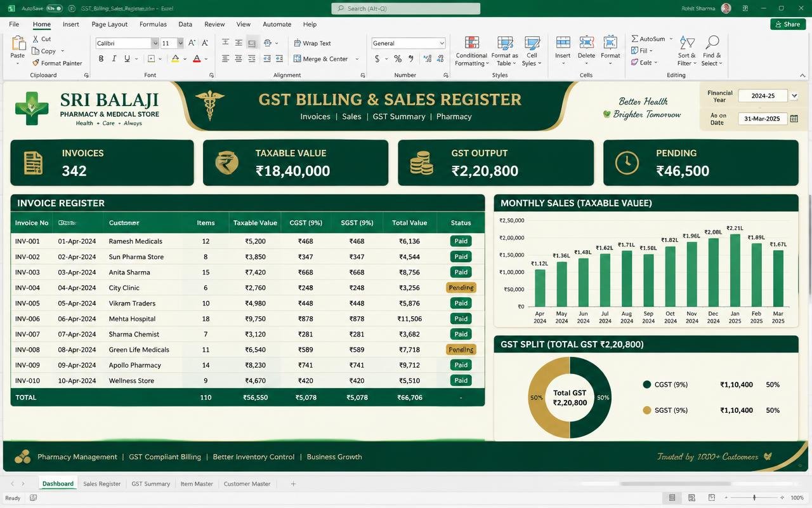The height and width of the screenshot is (508, 812).
Task: Adjust the zoom slider in status bar
Action: pyautogui.click(x=754, y=498)
